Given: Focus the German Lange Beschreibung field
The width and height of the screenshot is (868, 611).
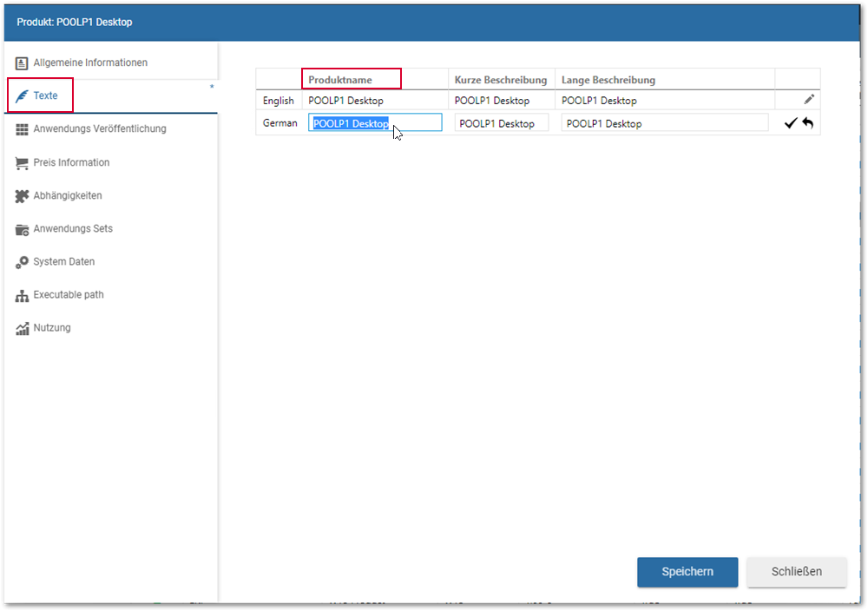Looking at the screenshot, I should 665,123.
